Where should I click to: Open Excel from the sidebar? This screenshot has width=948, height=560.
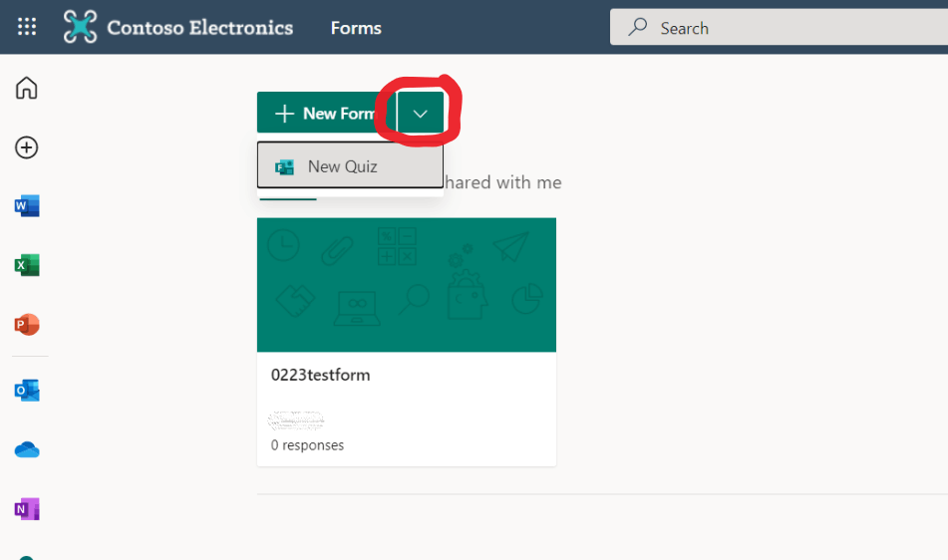point(27,265)
